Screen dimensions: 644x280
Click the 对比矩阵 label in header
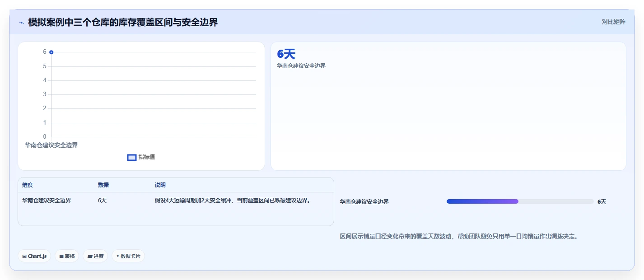click(x=614, y=22)
